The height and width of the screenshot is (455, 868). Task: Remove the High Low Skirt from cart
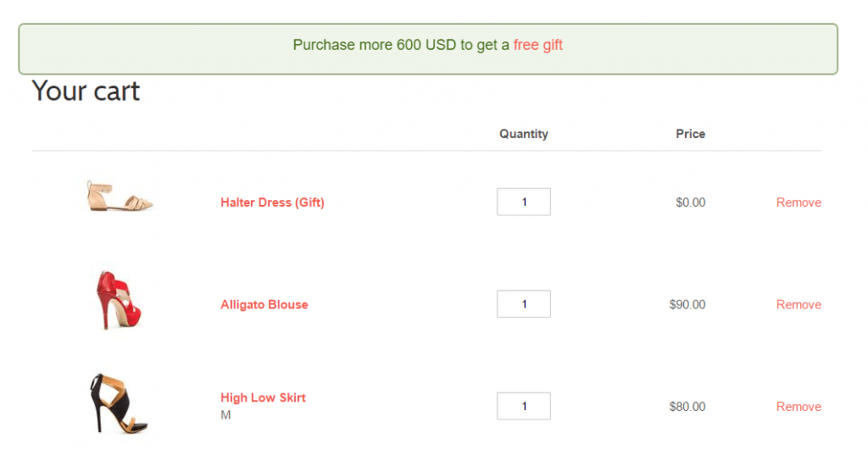798,407
